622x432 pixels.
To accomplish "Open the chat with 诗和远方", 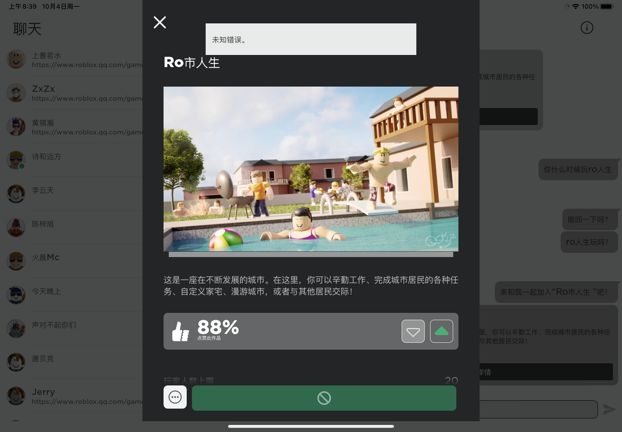I will click(73, 161).
